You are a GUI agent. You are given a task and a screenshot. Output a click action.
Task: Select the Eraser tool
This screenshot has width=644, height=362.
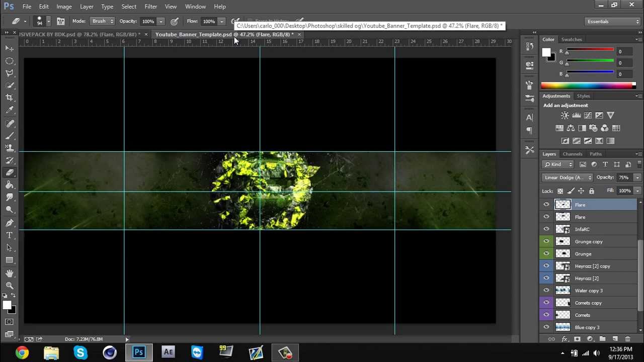[10, 172]
